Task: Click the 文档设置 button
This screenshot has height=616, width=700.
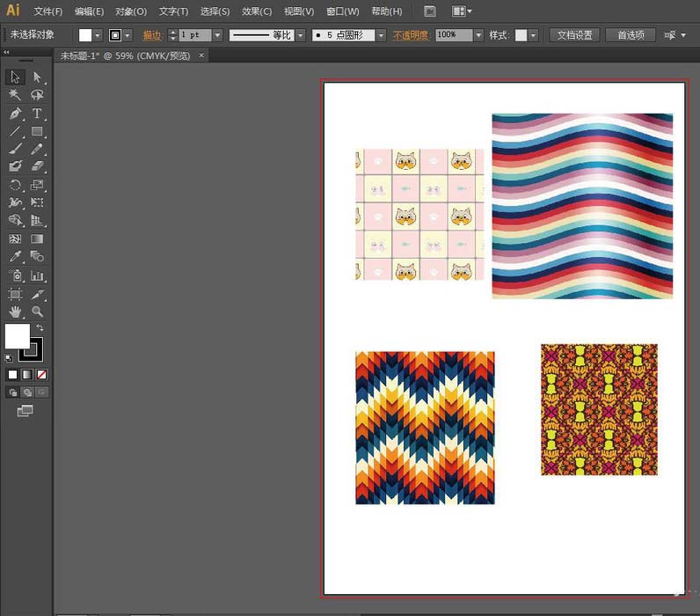Action: pos(576,35)
